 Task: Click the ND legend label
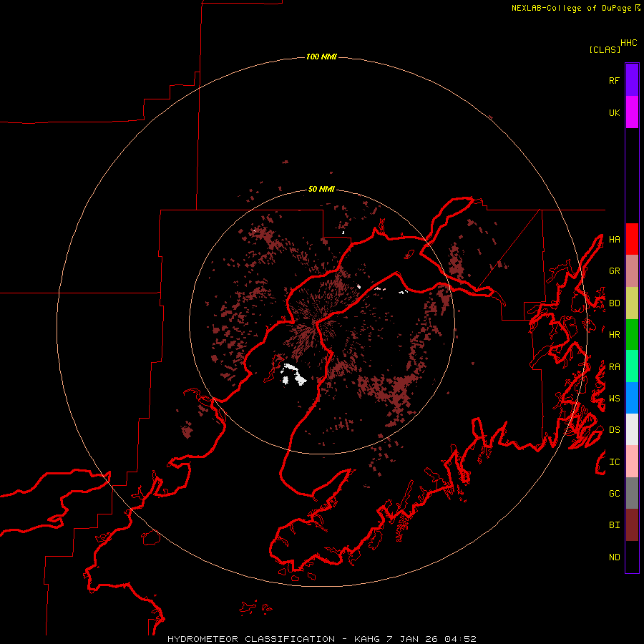(614, 557)
